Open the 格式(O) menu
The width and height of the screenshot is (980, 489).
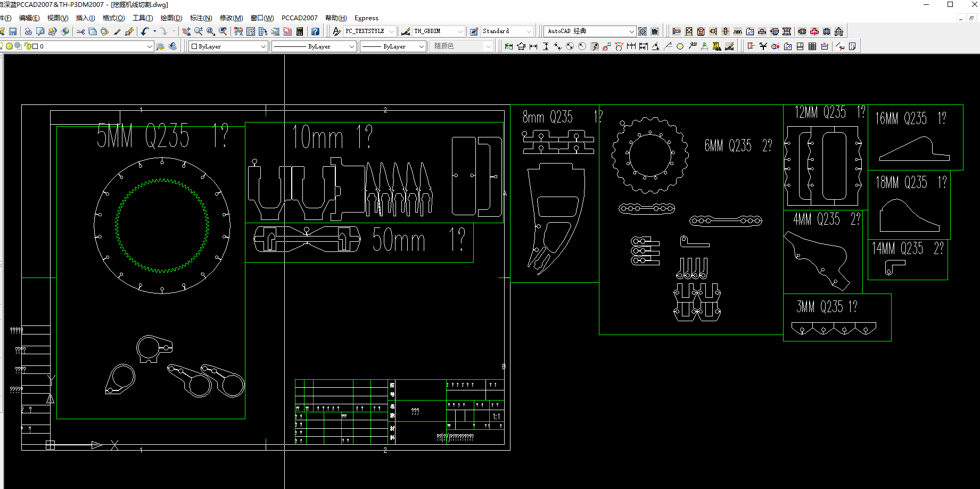[113, 18]
